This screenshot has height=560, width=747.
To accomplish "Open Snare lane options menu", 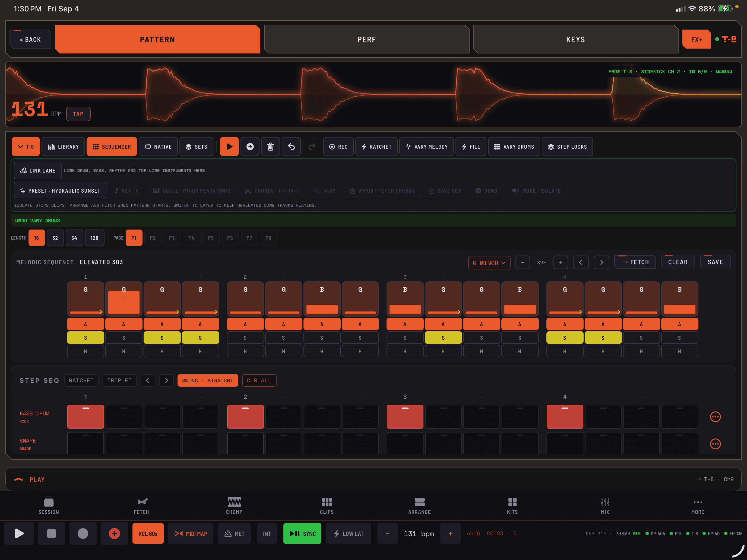I will pos(715,444).
